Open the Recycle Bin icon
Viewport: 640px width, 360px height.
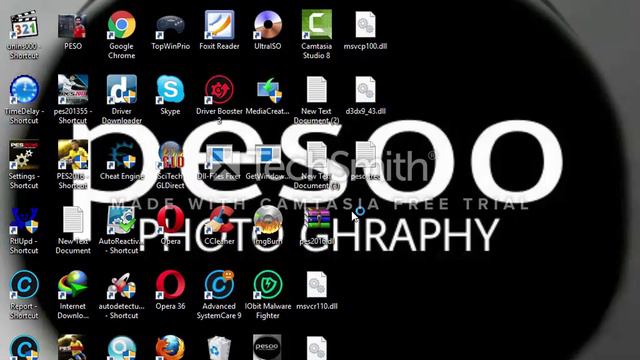pos(219,348)
